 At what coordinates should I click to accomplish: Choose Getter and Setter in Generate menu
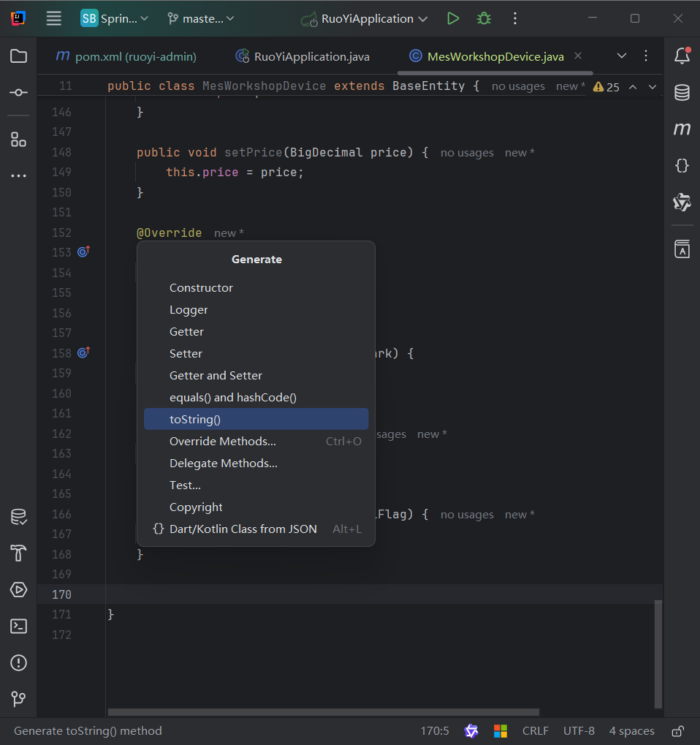point(256,375)
